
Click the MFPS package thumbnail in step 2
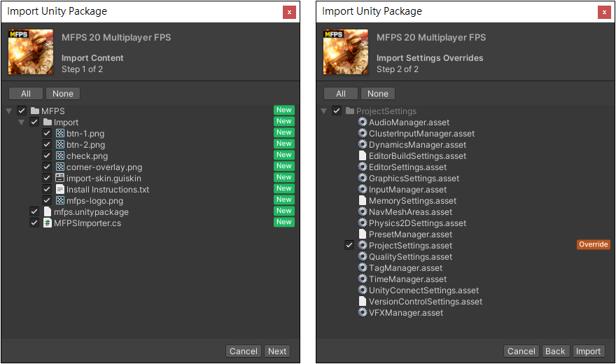tap(346, 52)
